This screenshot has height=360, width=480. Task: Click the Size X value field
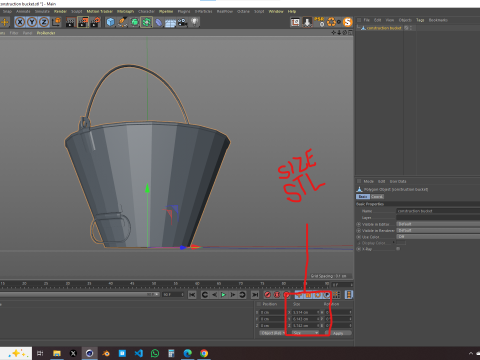[304, 312]
